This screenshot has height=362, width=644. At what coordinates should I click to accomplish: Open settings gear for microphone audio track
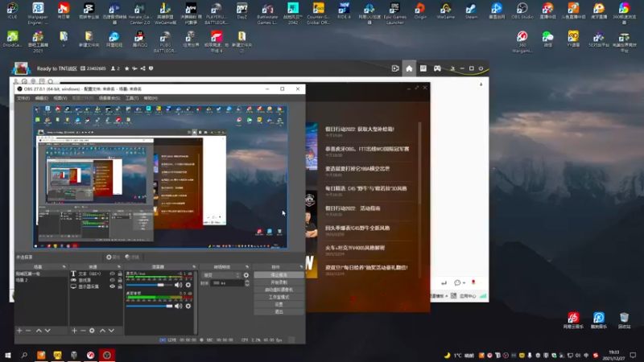point(188,285)
